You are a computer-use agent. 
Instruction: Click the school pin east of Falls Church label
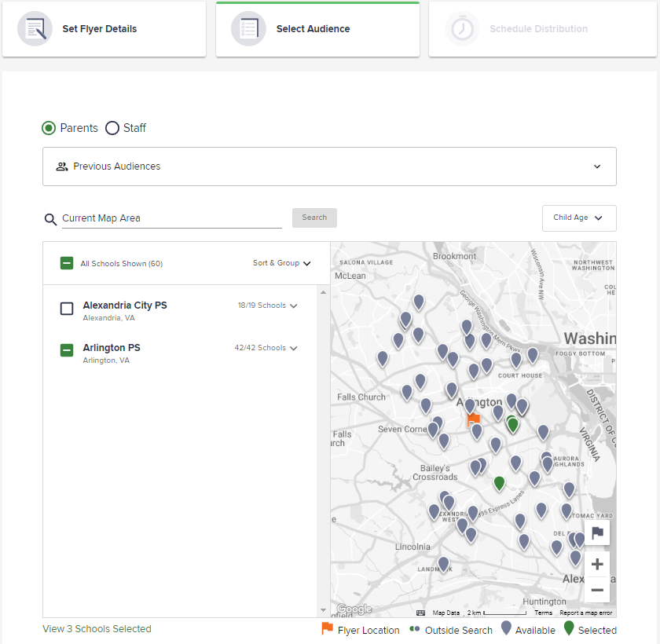pyautogui.click(x=407, y=393)
